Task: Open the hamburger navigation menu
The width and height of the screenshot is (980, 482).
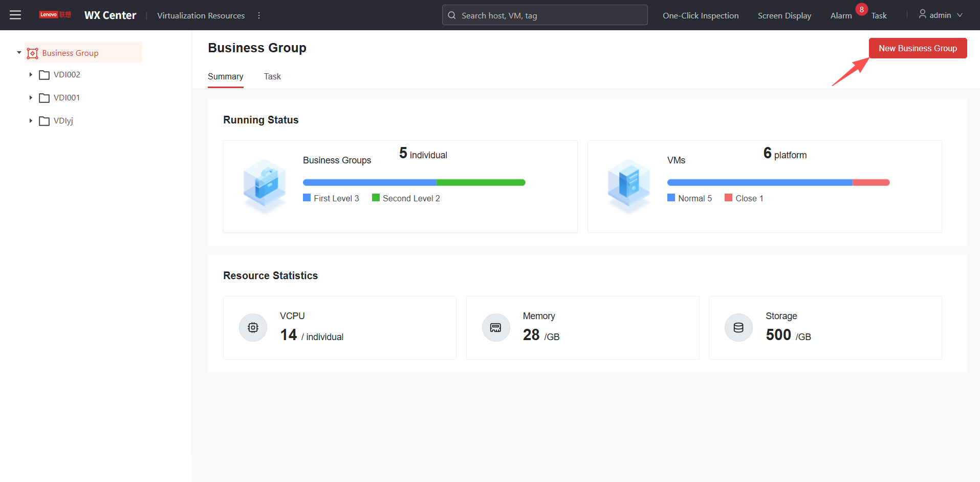Action: [x=15, y=15]
